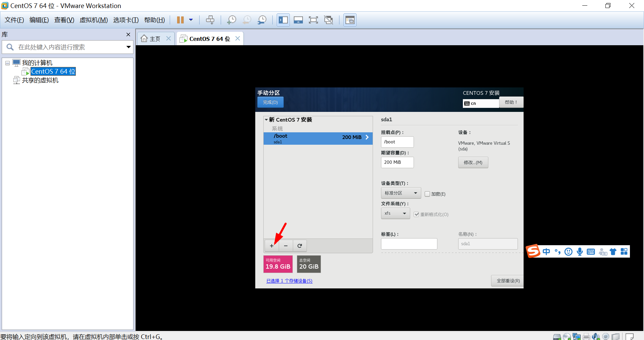Toggle Chinese/English mode 中 icon
Image resolution: width=644 pixels, height=340 pixels.
pyautogui.click(x=546, y=252)
